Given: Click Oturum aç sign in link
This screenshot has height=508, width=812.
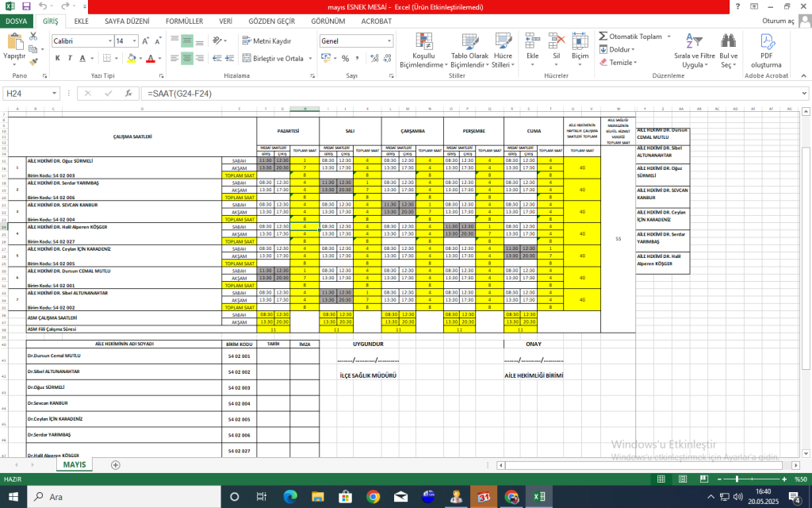Looking at the screenshot, I should click(x=778, y=21).
